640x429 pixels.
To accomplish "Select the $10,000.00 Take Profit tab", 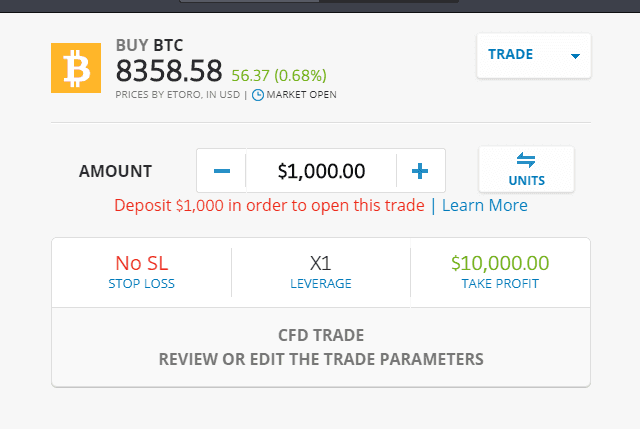I will tap(500, 271).
